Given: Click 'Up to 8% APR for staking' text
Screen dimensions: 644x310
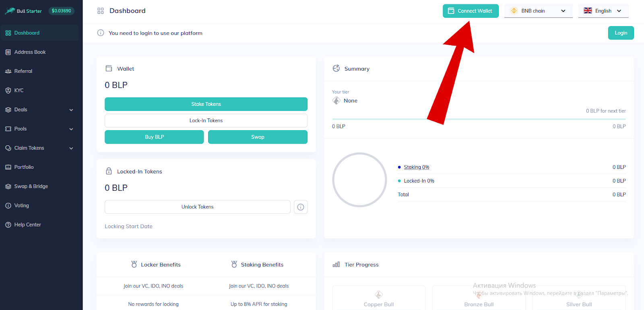Looking at the screenshot, I should (259, 304).
